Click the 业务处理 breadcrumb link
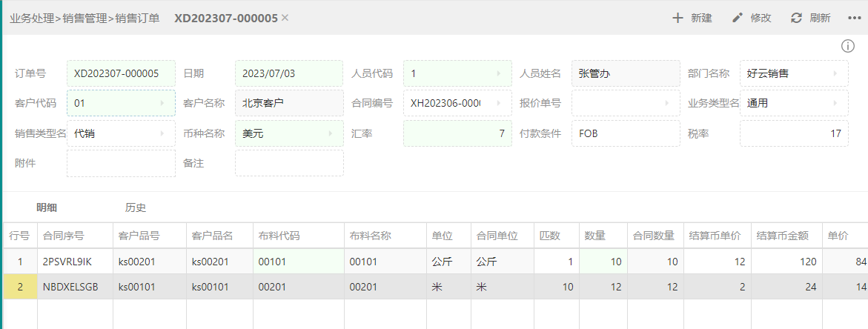 [x=32, y=18]
